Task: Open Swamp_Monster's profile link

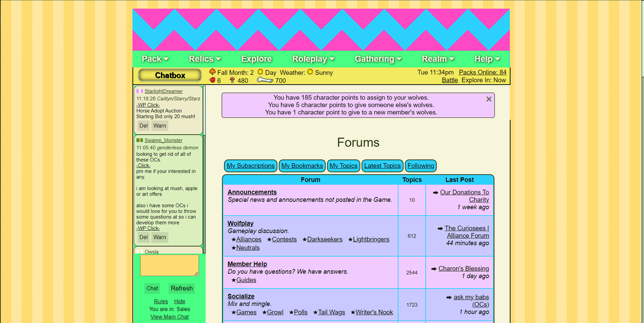Action: pos(164,140)
